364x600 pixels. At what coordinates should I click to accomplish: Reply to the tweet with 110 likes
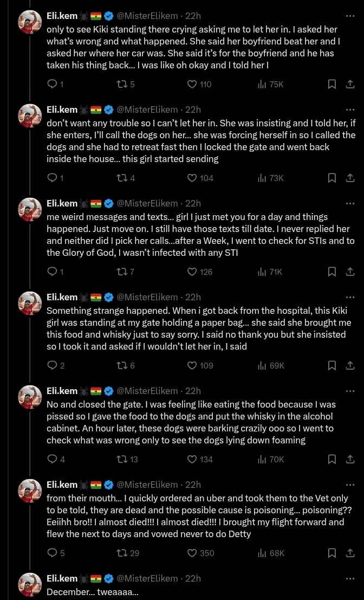coord(53,84)
